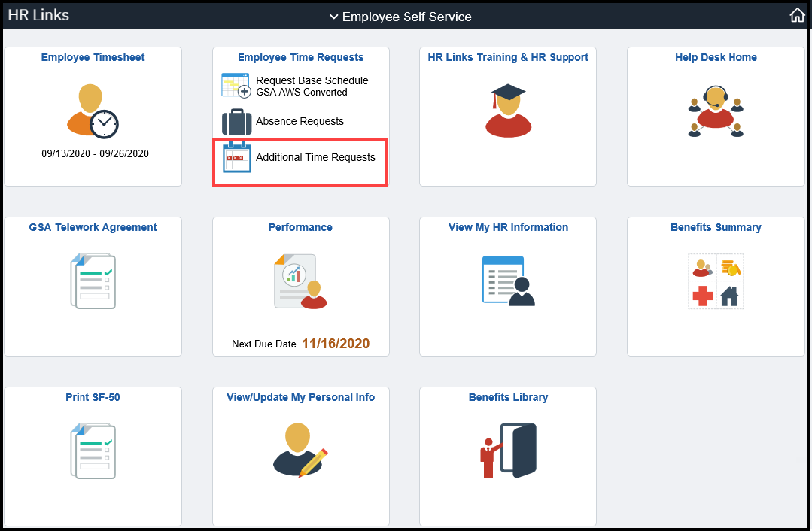Open the Employee Timesheet tile heading link
The image size is (812, 531).
[93, 57]
